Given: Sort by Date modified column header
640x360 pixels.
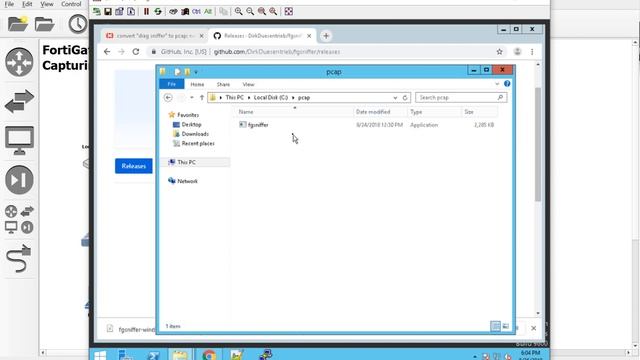Looking at the screenshot, I should coord(373,112).
